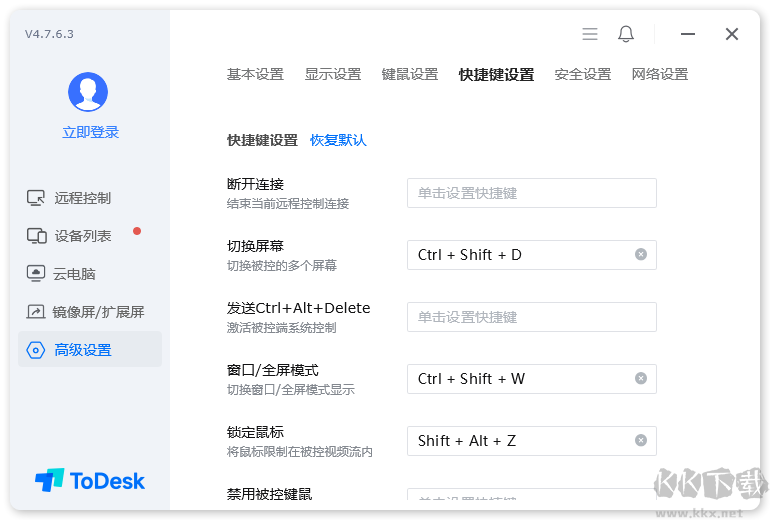
Task: Click 切换窗口/全屏模式显示 description
Action: [x=291, y=389]
